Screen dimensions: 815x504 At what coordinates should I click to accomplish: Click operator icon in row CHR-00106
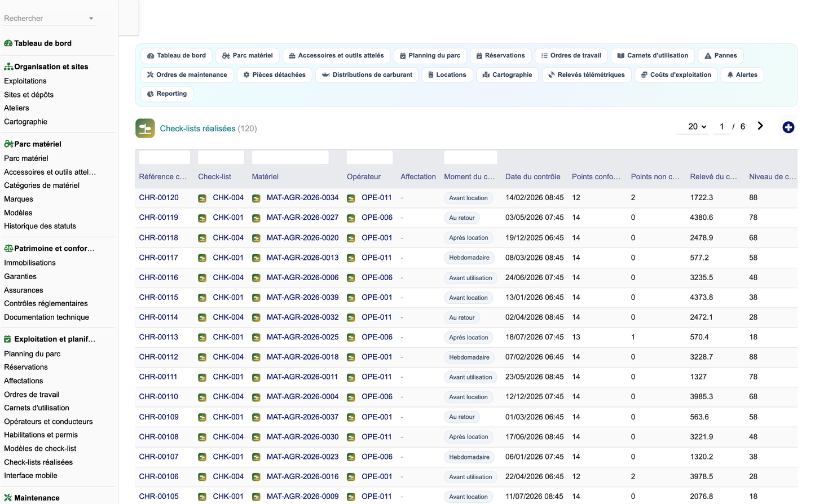coord(351,477)
